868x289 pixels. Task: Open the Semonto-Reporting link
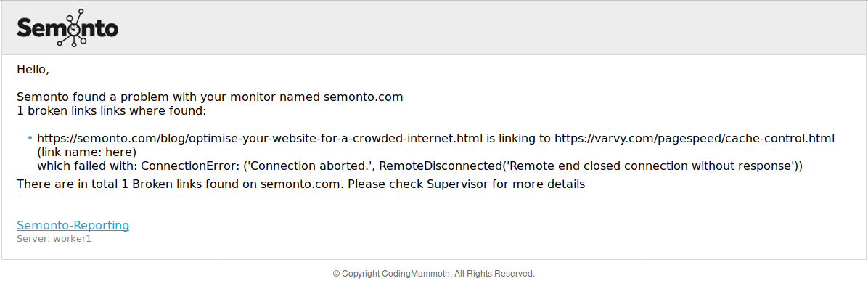tap(73, 225)
